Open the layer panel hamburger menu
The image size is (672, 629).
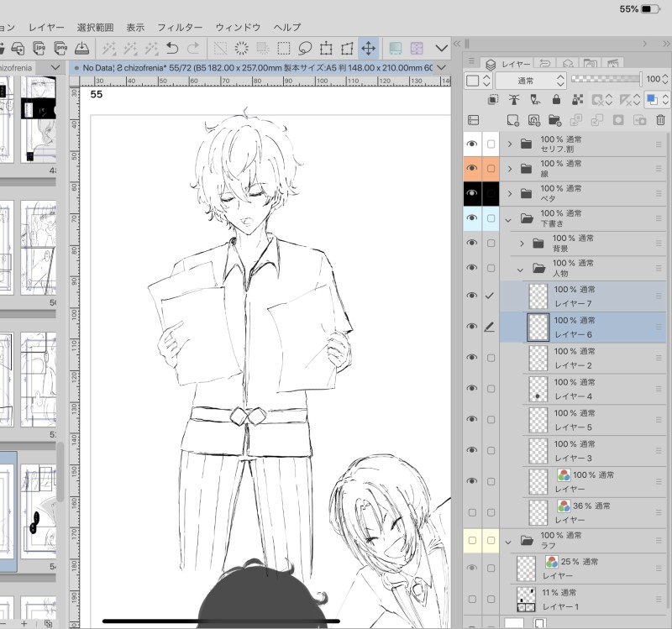(x=471, y=60)
